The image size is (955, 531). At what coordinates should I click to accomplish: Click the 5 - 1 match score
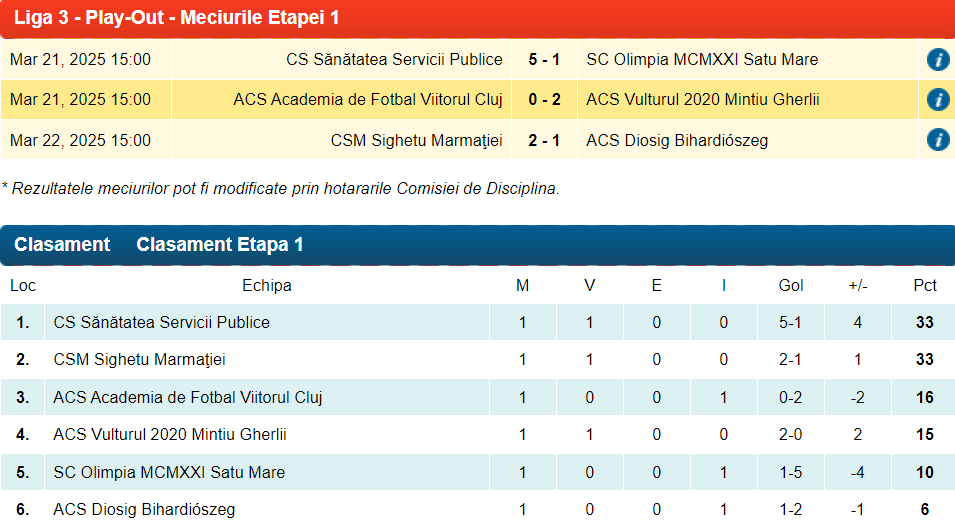(544, 60)
